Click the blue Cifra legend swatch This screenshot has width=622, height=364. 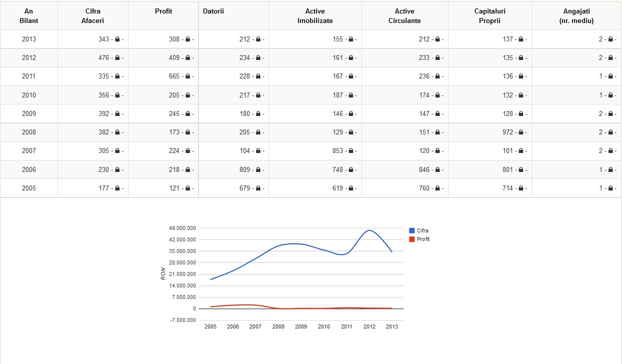coord(412,230)
